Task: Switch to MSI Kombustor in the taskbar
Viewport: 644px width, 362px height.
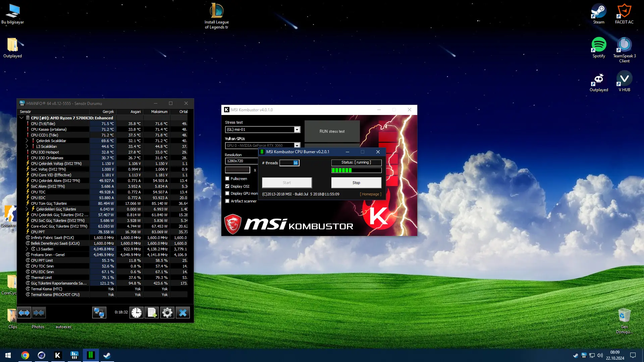Action: (x=58, y=355)
